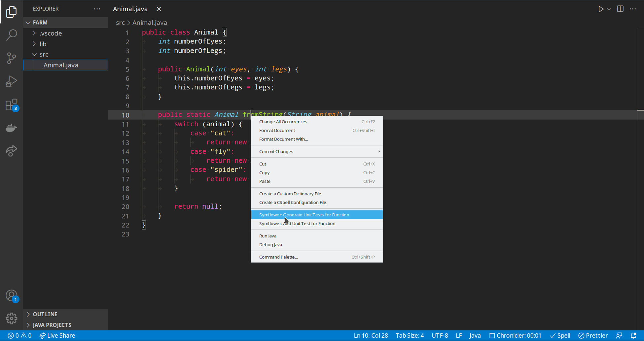644x341 pixels.
Task: Select Symflower: Generate Unit Tests for Function
Action: (317, 215)
